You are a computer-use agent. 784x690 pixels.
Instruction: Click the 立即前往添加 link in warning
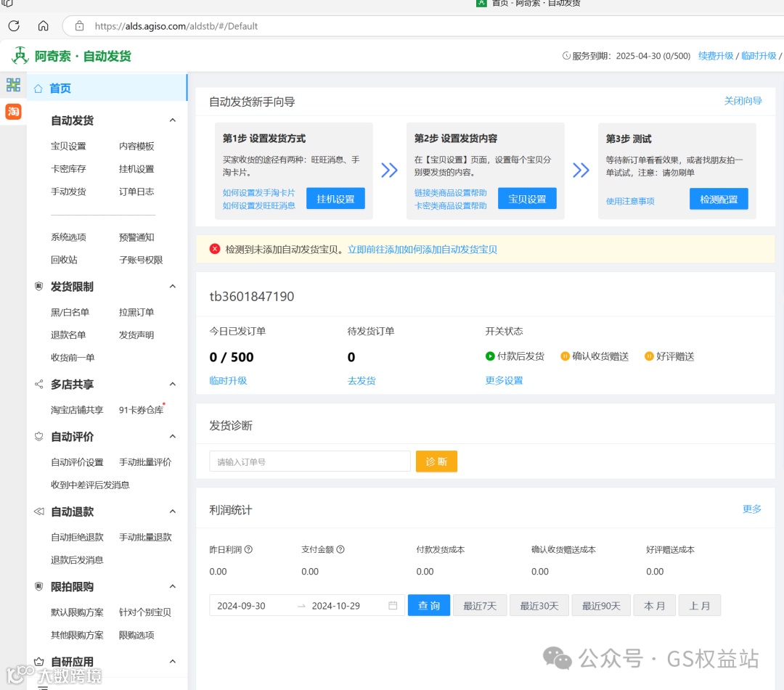click(375, 250)
